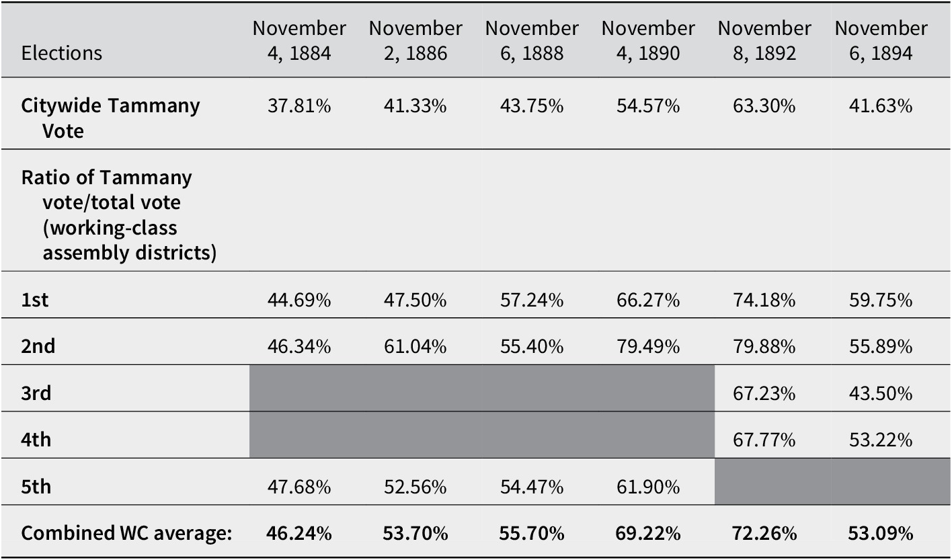Select the November 8, 1892 column header

tap(764, 40)
